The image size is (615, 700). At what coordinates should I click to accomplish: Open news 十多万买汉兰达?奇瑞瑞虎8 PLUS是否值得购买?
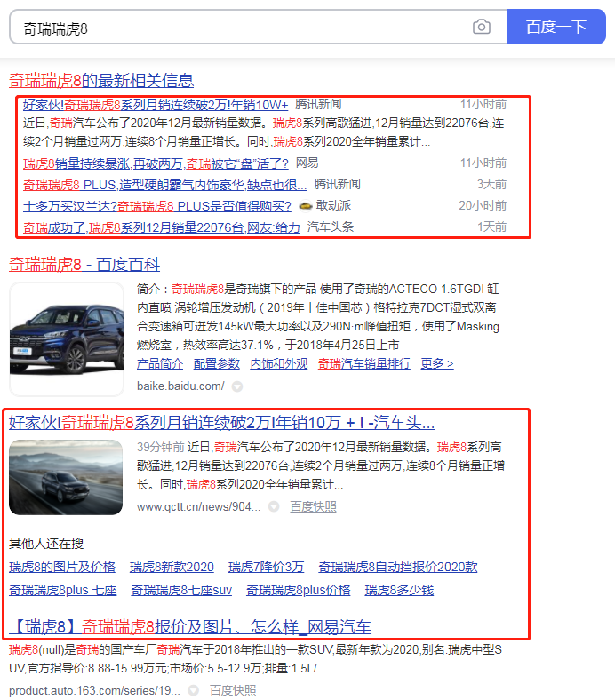[156, 206]
